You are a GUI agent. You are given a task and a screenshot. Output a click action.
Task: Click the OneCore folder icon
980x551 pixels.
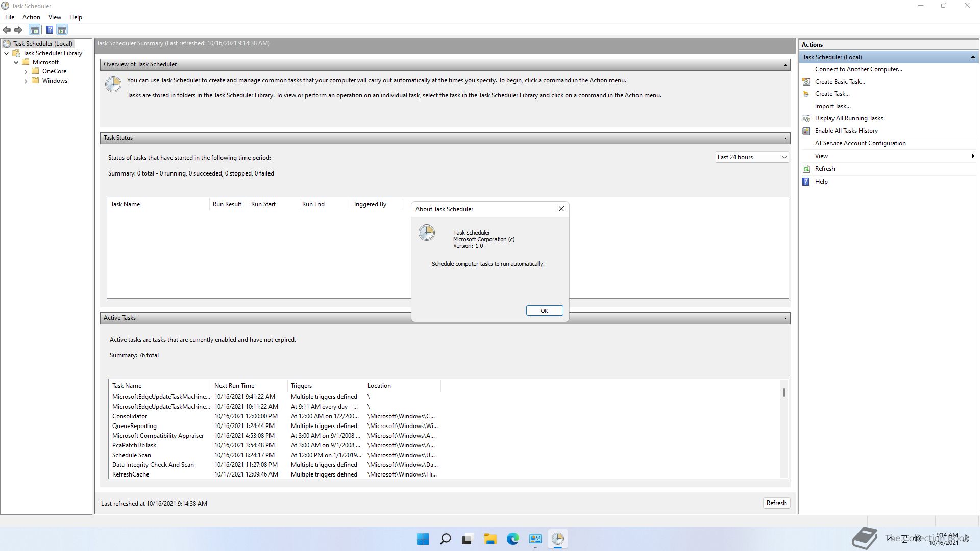[35, 71]
